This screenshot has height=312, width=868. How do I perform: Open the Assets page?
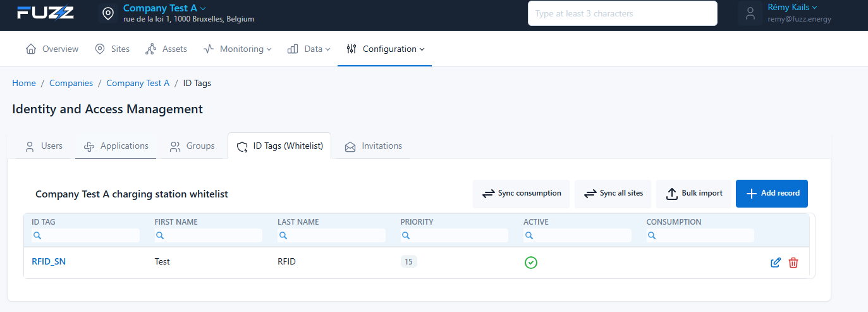click(x=166, y=49)
